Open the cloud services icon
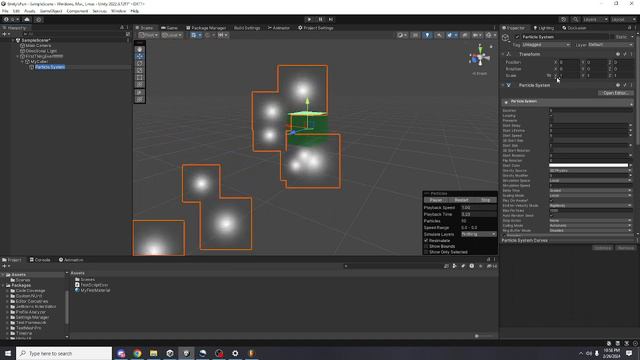The width and height of the screenshot is (640, 360). click(x=27, y=19)
